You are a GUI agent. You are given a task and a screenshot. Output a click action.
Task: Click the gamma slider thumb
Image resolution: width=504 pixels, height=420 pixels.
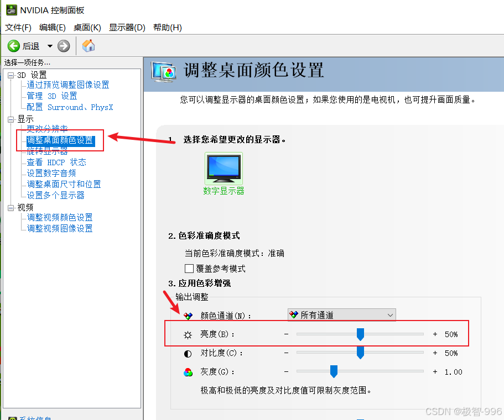click(x=334, y=371)
